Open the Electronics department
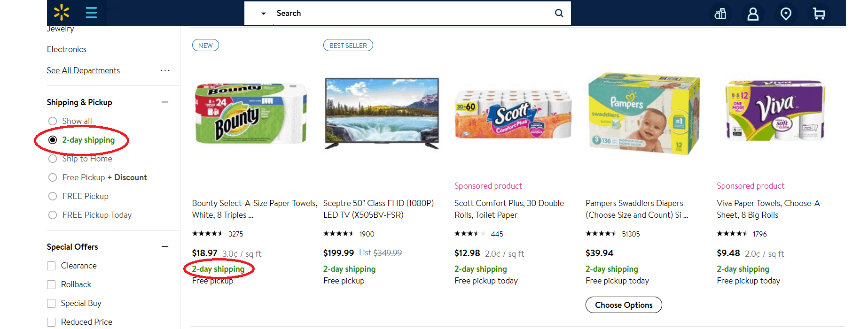 67,49
